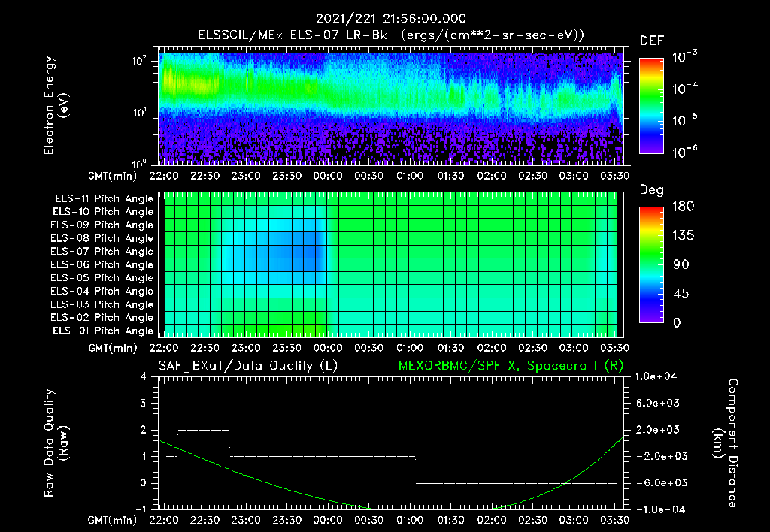The width and height of the screenshot is (770, 532).
Task: Click the ELS-11 Pitch Angle row label
Action: (104, 199)
